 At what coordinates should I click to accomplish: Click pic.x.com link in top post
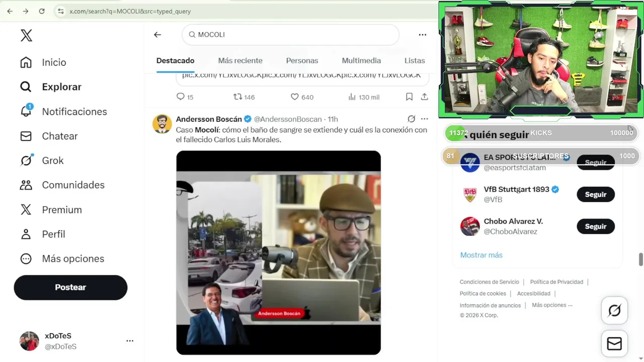(301, 75)
